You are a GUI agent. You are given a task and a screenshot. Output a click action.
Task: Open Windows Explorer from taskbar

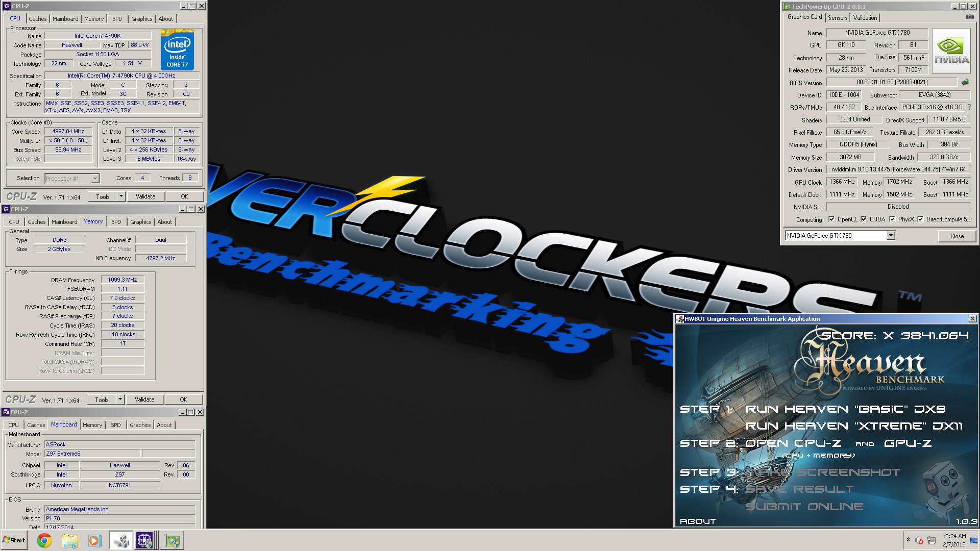[x=70, y=540]
